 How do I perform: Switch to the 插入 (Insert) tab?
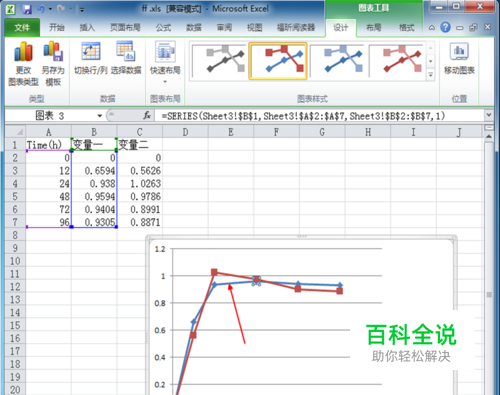click(x=87, y=28)
